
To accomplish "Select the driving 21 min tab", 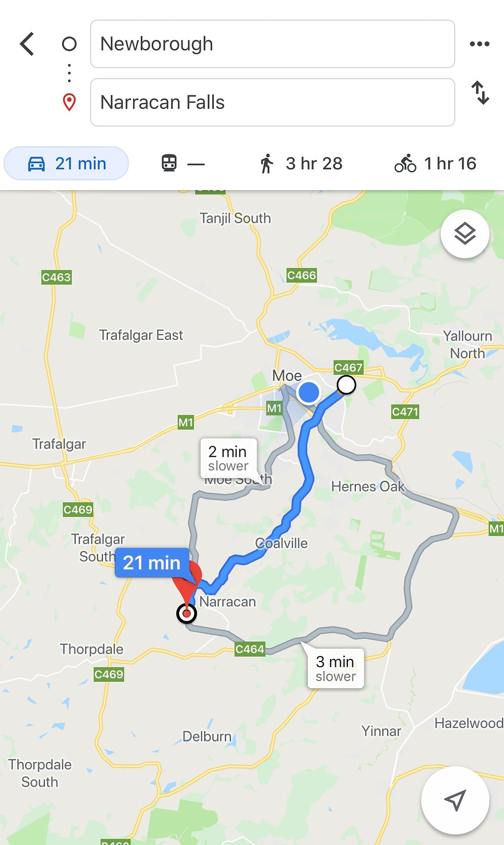I will click(x=66, y=163).
